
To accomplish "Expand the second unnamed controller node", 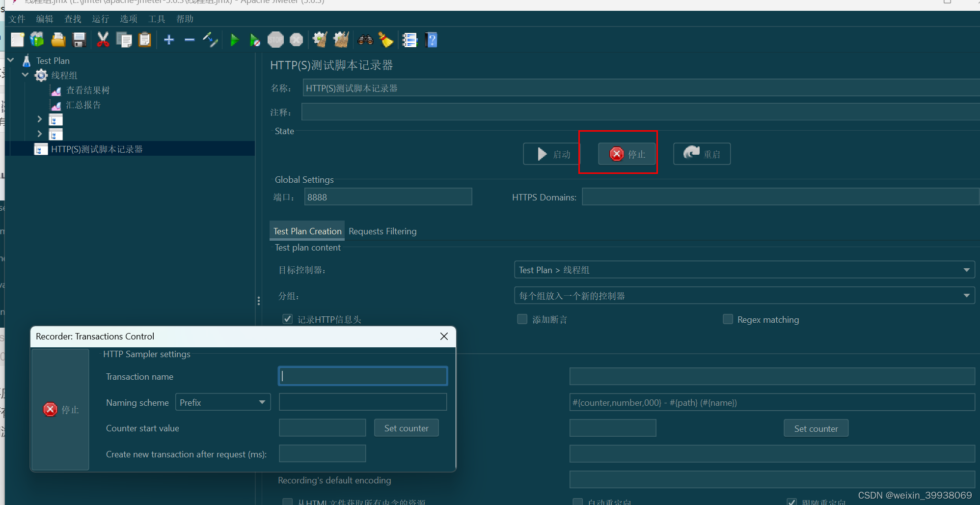I will tap(40, 134).
